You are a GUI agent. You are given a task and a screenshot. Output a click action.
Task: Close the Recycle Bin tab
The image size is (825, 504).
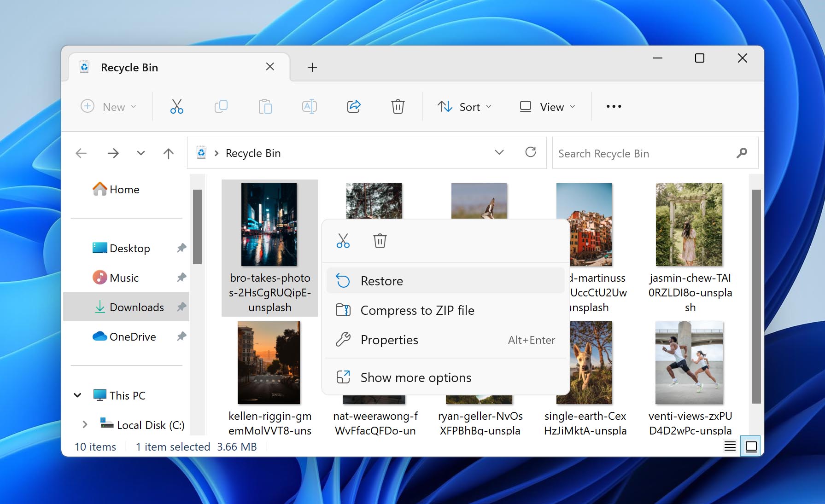(270, 67)
